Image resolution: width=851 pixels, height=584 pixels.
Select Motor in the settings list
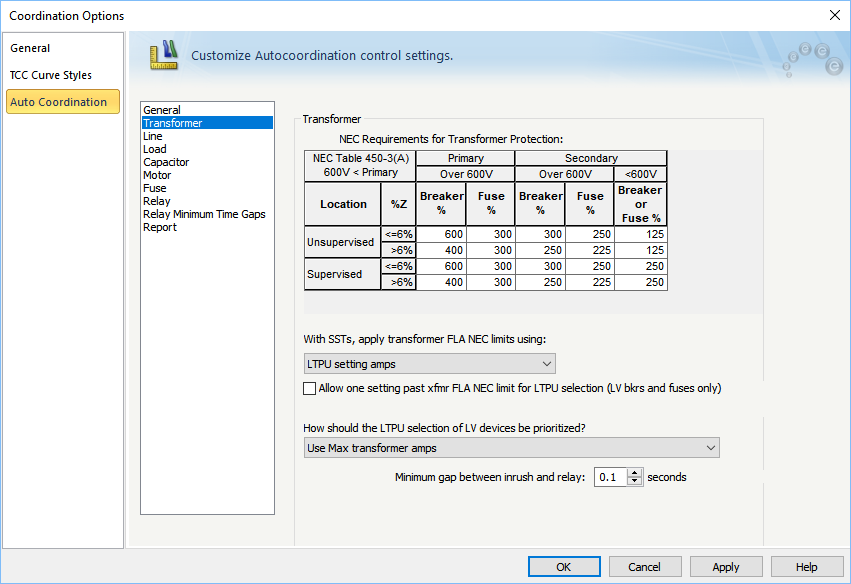pos(157,175)
